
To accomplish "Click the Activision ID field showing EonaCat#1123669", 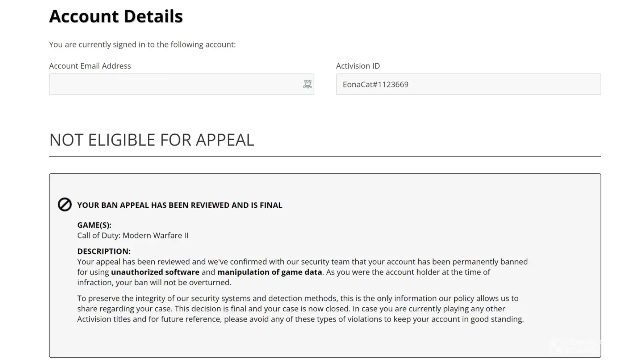I will [x=468, y=84].
